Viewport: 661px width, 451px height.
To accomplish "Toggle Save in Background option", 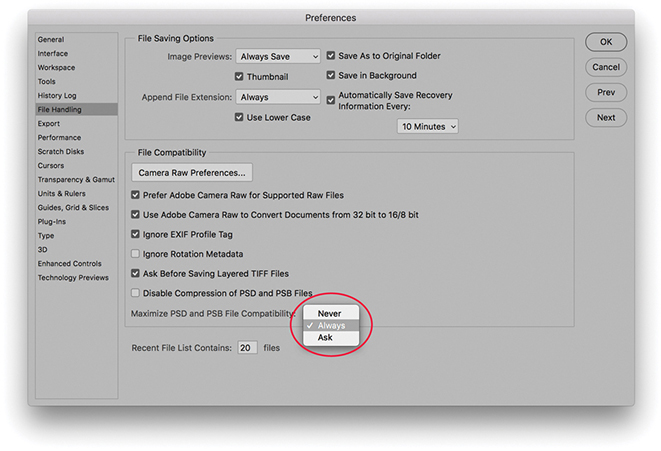I will (x=331, y=75).
